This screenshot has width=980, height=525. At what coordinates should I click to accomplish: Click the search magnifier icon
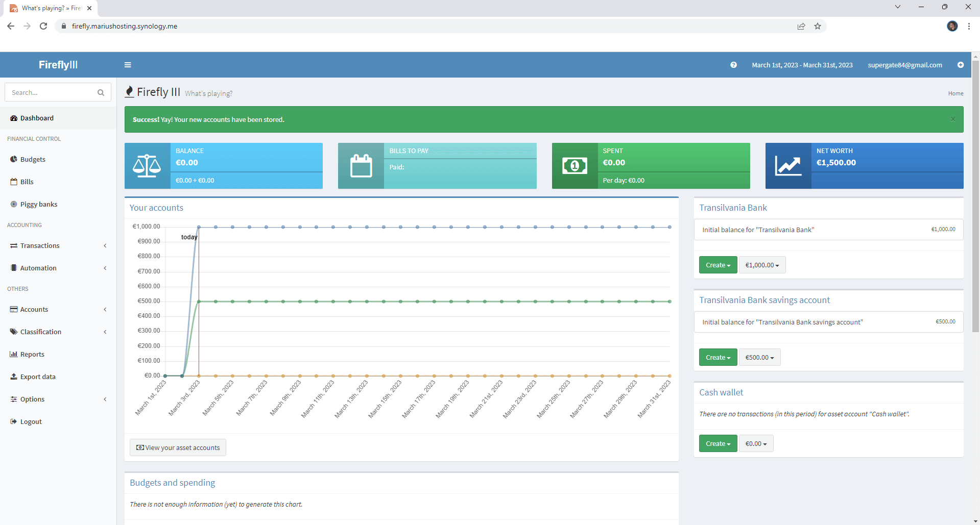(x=101, y=93)
